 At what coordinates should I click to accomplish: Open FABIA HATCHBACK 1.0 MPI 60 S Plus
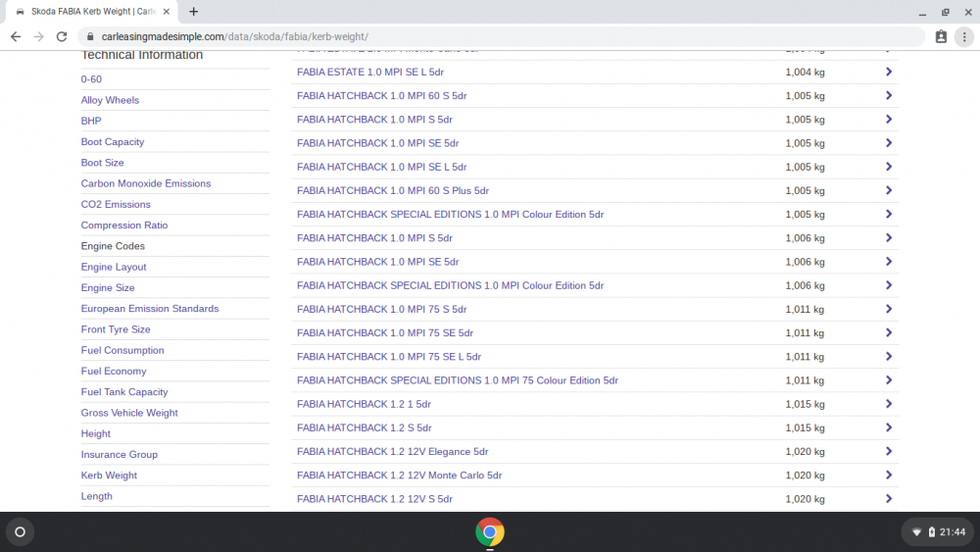click(393, 190)
